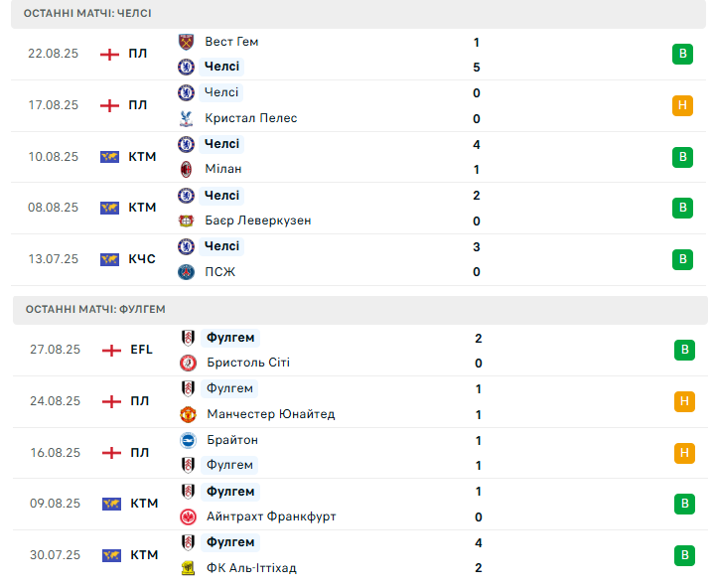Click the PSG club crest icon
This screenshot has height=588, width=713.
(186, 272)
